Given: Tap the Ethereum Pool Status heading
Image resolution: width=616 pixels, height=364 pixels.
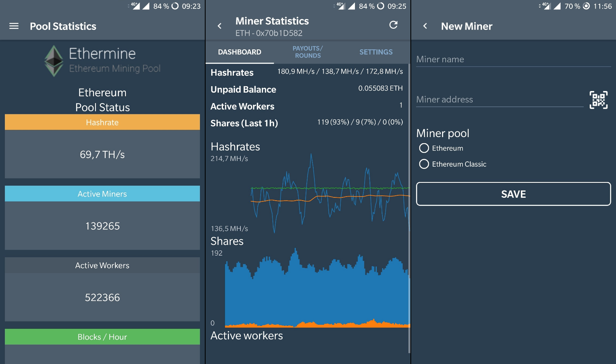Looking at the screenshot, I should coord(102,100).
